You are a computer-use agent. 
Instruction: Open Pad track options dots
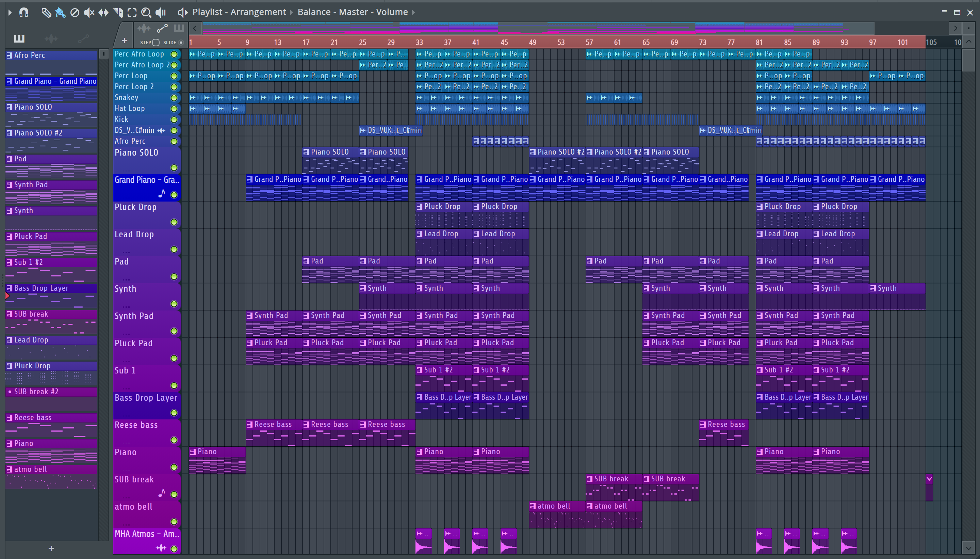pyautogui.click(x=126, y=279)
